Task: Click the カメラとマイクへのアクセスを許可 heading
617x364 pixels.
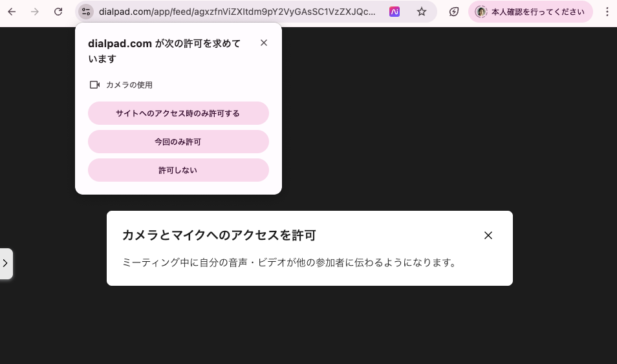Action: pos(219,235)
